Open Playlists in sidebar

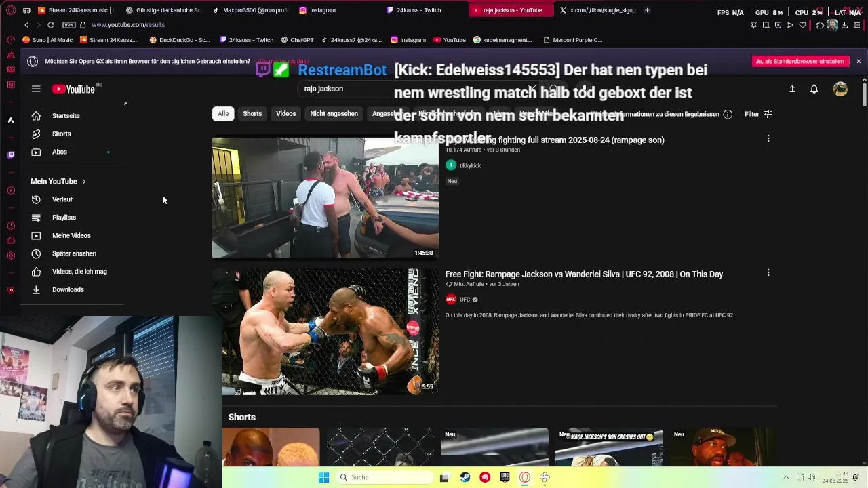pyautogui.click(x=73, y=218)
